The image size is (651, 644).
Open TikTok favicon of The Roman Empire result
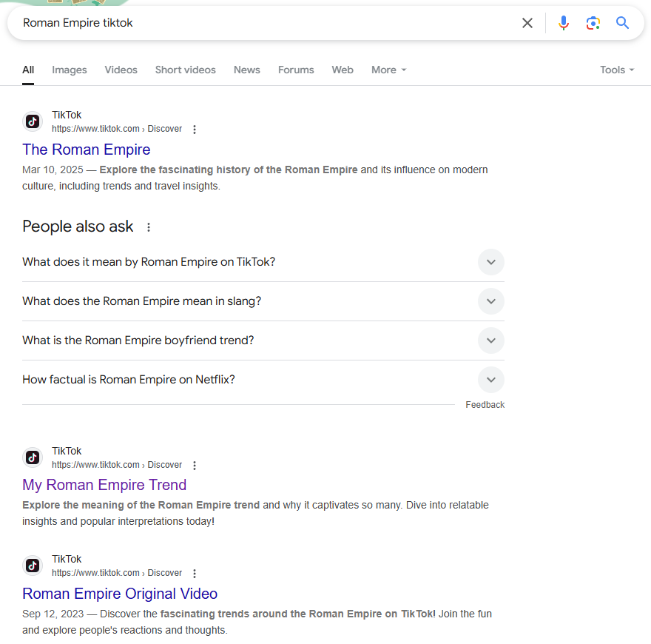(33, 121)
